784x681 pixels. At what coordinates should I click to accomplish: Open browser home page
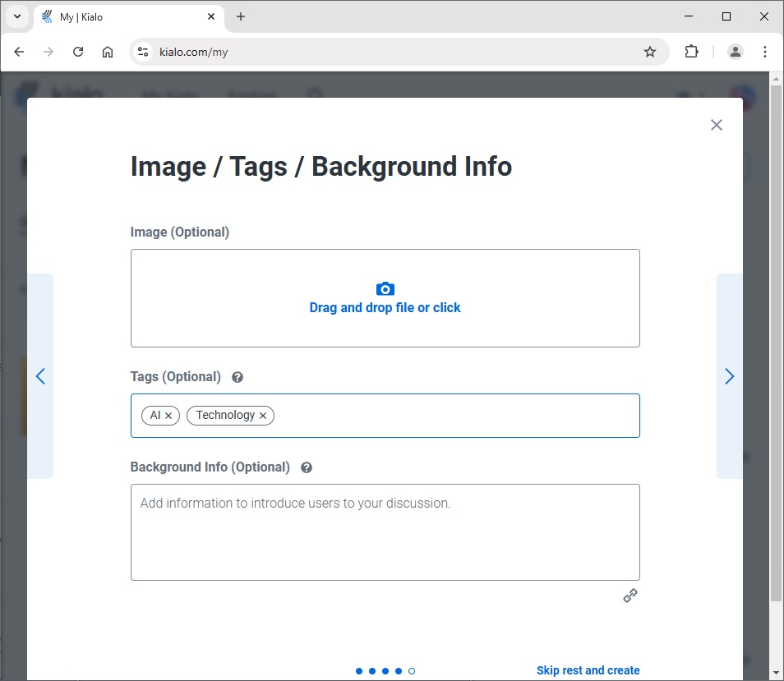coord(108,52)
